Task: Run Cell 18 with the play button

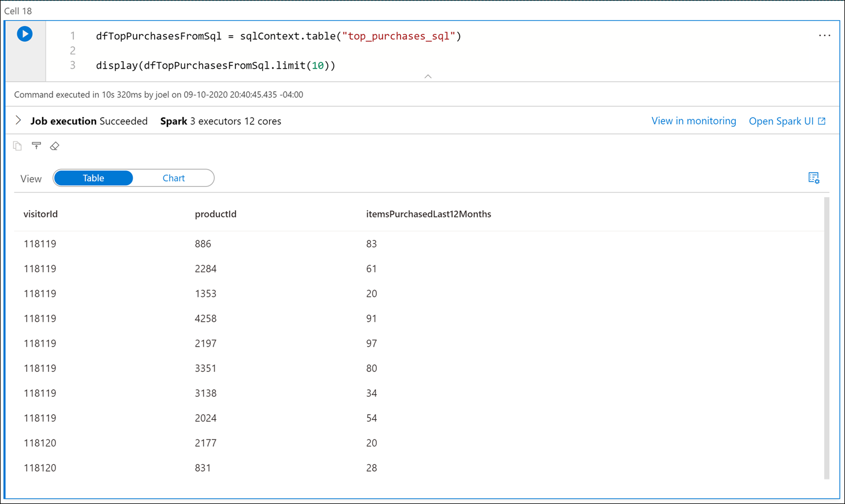Action: point(24,34)
